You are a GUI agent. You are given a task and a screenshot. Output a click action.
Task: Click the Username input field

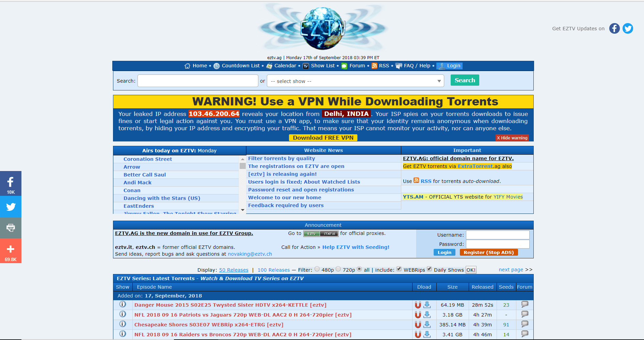coord(497,235)
